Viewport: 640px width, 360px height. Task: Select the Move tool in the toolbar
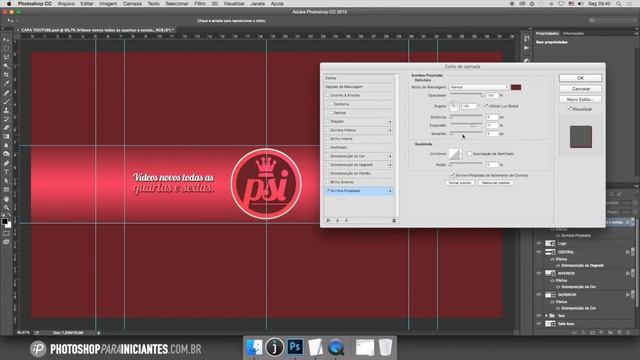(x=6, y=40)
